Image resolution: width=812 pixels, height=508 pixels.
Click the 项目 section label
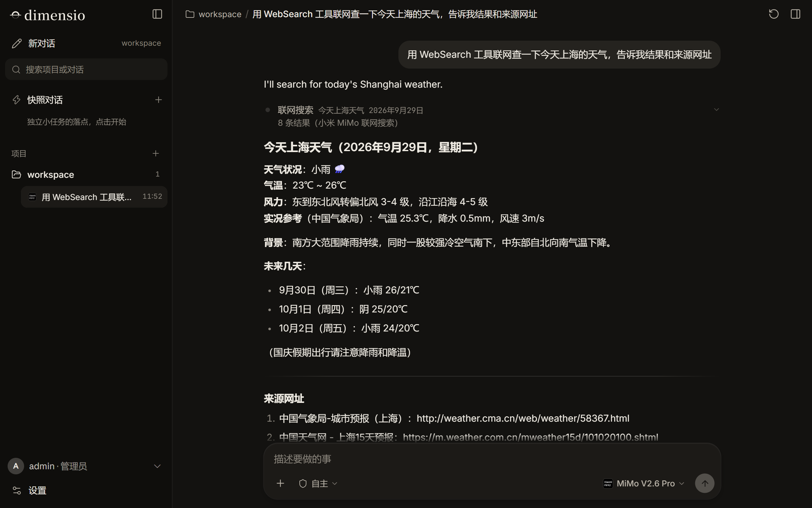pyautogui.click(x=19, y=154)
